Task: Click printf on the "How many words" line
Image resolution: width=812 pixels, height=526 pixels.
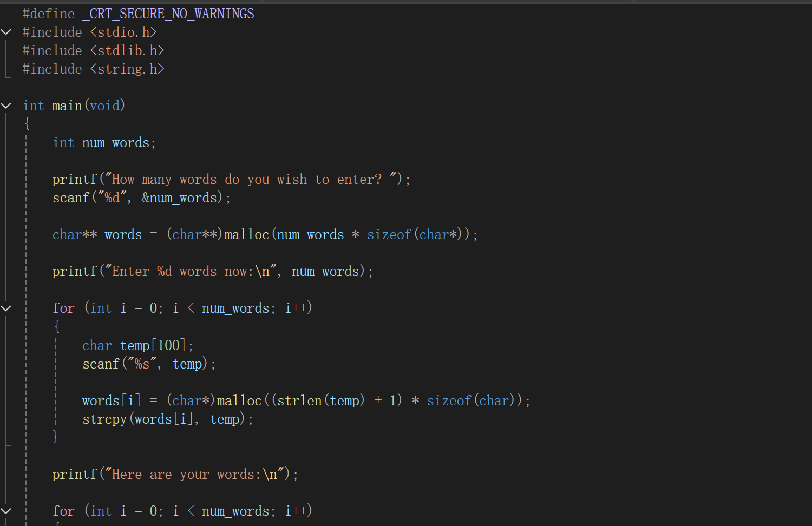Action: (75, 180)
